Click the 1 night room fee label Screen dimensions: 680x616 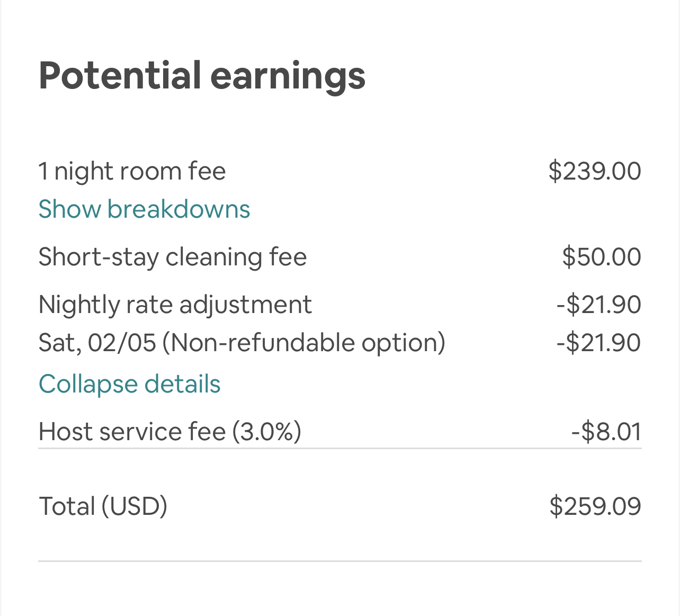(132, 171)
